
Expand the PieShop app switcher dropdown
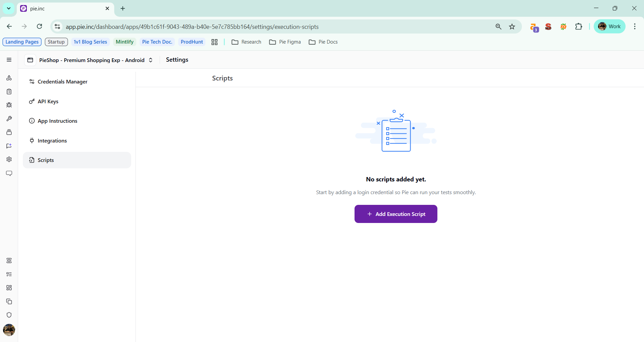point(151,60)
